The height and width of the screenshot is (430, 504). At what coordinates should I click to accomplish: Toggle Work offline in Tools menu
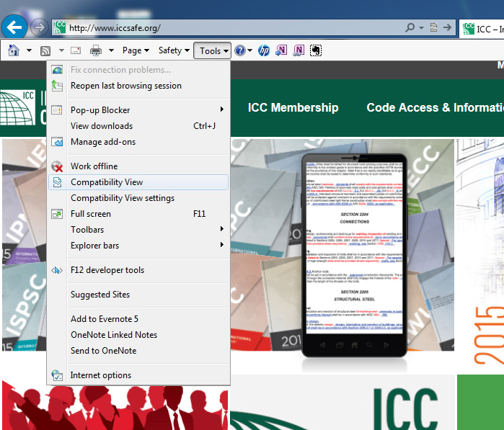click(x=94, y=166)
